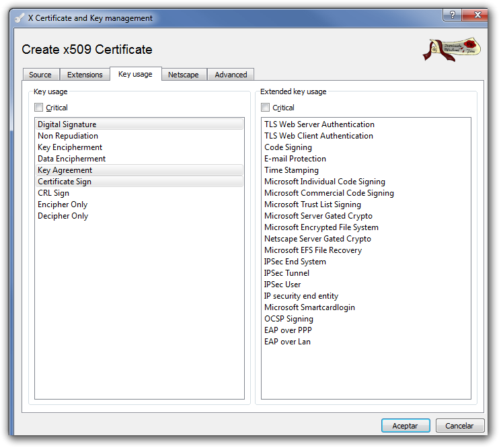
Task: Go to the Netscape tab
Action: 183,75
